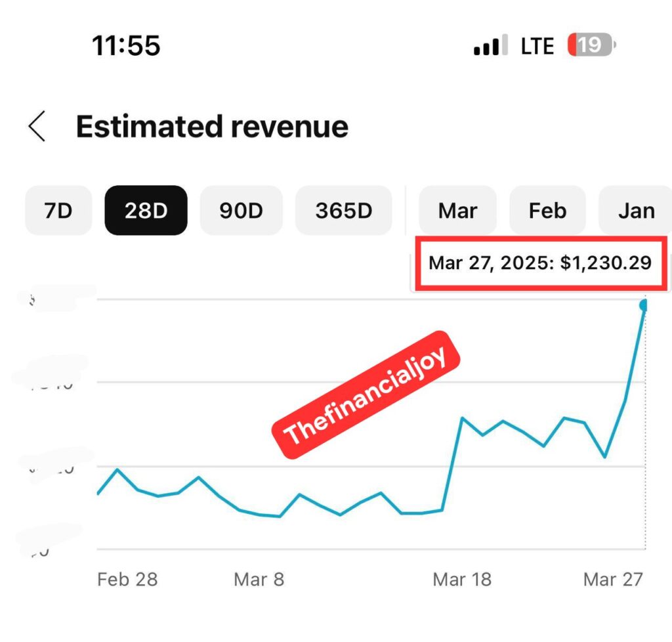Viewport: 672px width, 642px height.
Task: Tap the back arrow icon
Action: tap(37, 126)
